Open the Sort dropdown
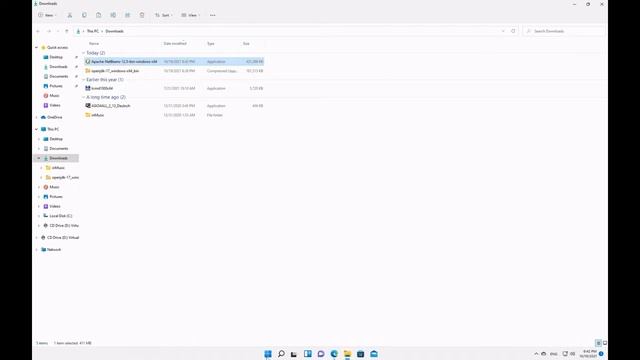This screenshot has height=360, width=640. coord(164,15)
